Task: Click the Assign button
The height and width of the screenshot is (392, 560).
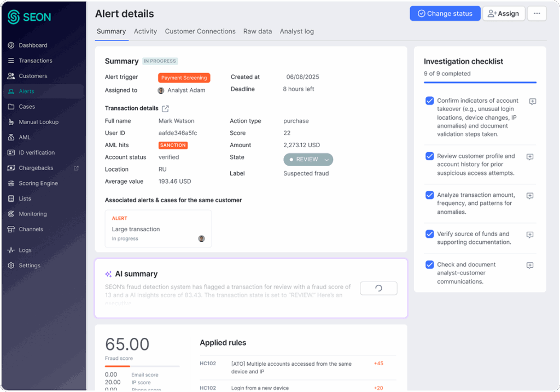Action: point(503,14)
